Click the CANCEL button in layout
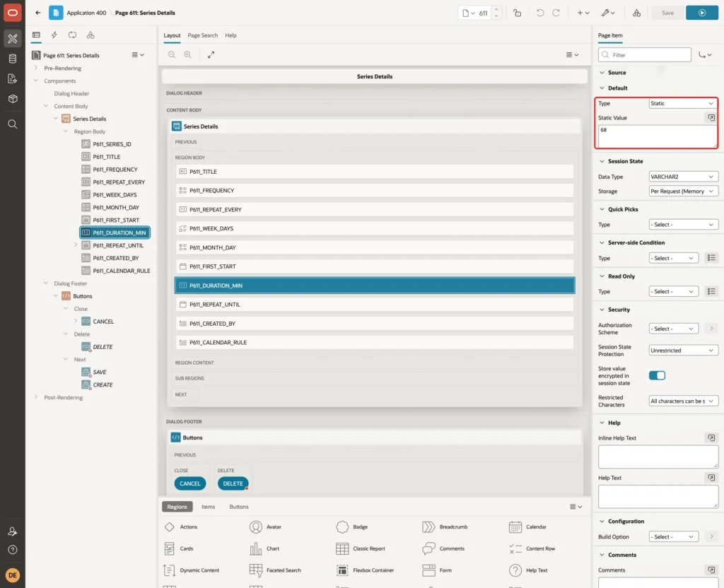 point(190,483)
